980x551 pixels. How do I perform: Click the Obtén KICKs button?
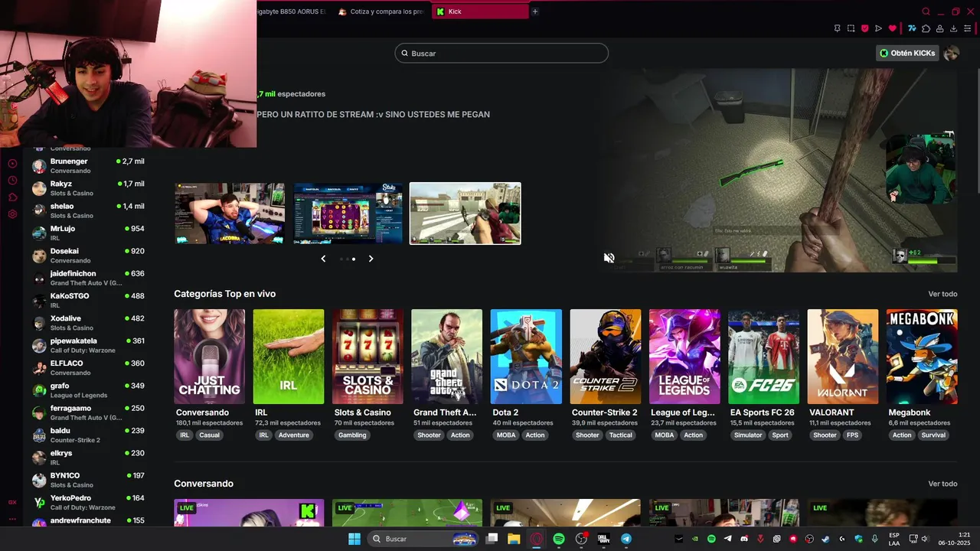pyautogui.click(x=907, y=53)
